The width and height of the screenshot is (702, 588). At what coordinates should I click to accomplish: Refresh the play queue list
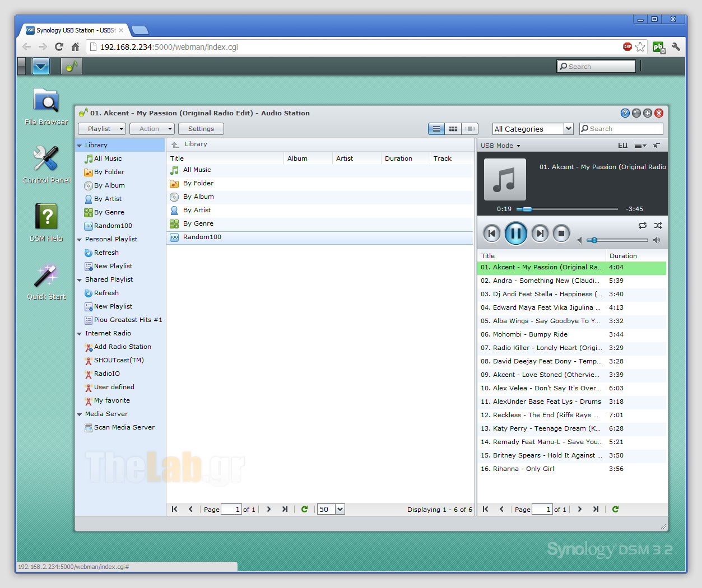(x=615, y=509)
